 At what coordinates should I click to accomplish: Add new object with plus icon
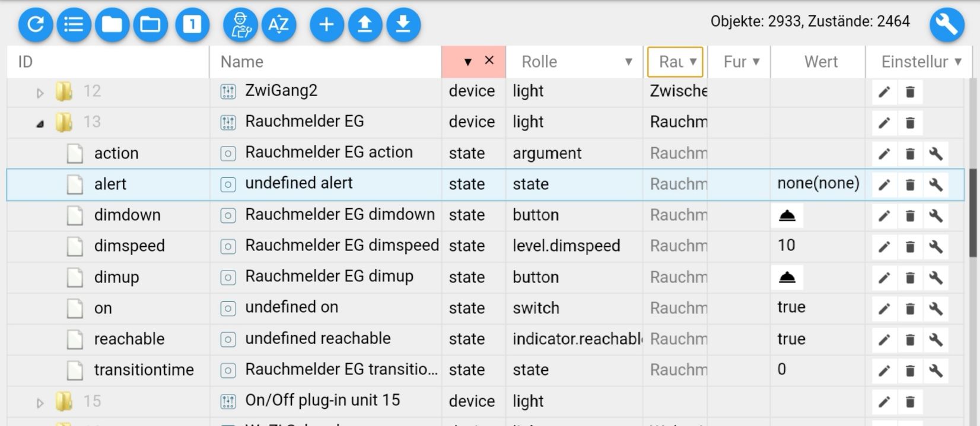[x=326, y=24]
